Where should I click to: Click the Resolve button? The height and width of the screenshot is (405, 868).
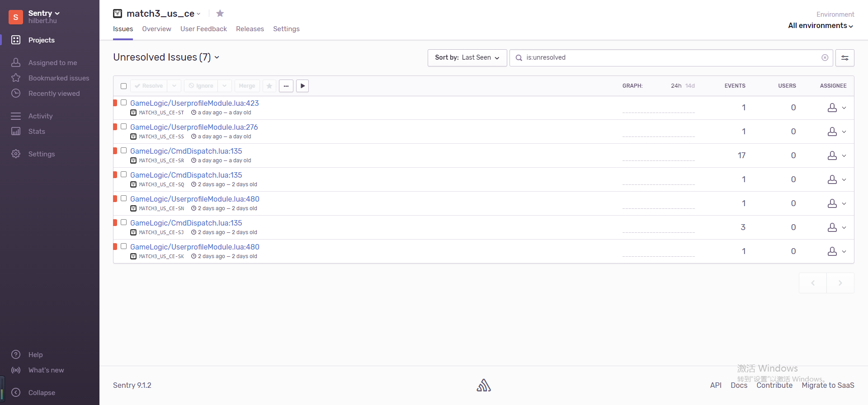pos(149,86)
